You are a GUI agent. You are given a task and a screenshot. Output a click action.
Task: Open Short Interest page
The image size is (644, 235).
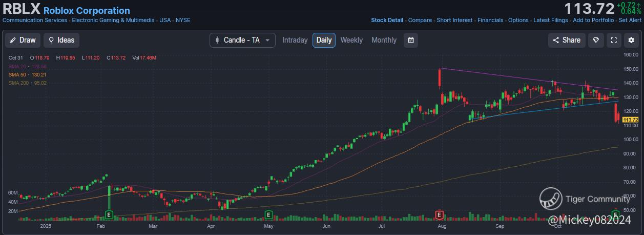(454, 21)
